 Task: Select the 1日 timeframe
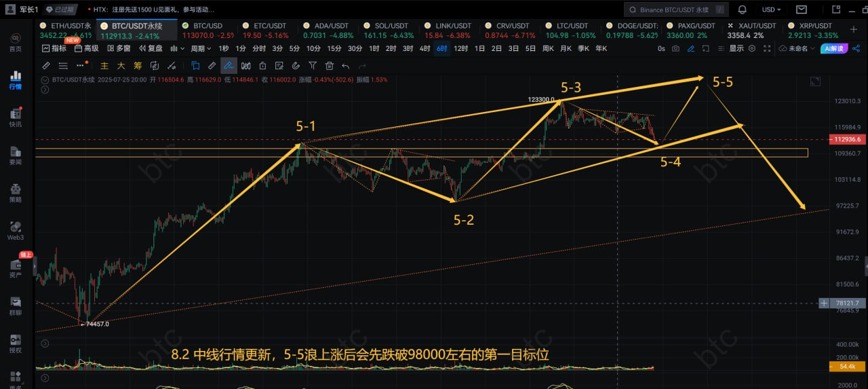(479, 49)
